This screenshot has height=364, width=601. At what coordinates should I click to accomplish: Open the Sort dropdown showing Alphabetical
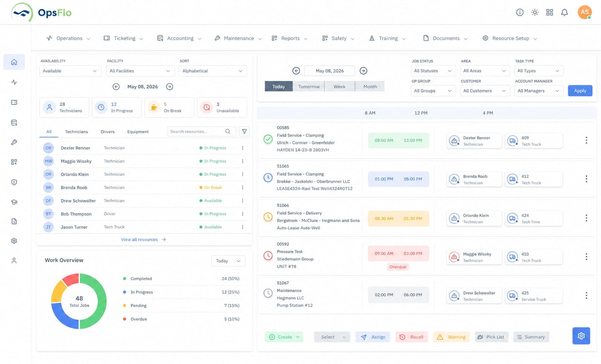tap(213, 71)
